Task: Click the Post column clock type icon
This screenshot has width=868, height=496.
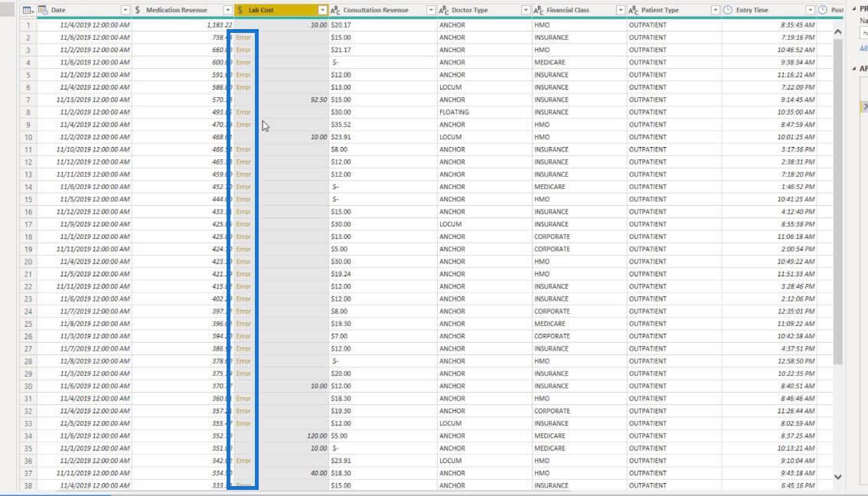Action: pos(823,10)
